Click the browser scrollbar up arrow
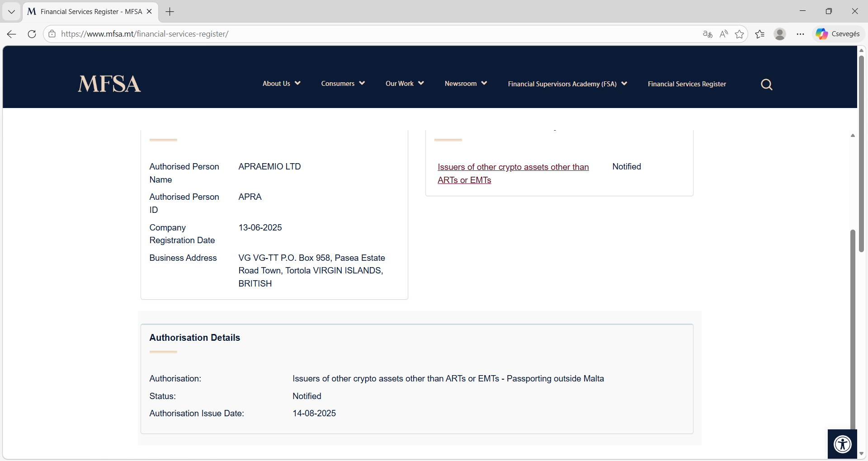Screen dimensions: 868x461 [x=862, y=50]
